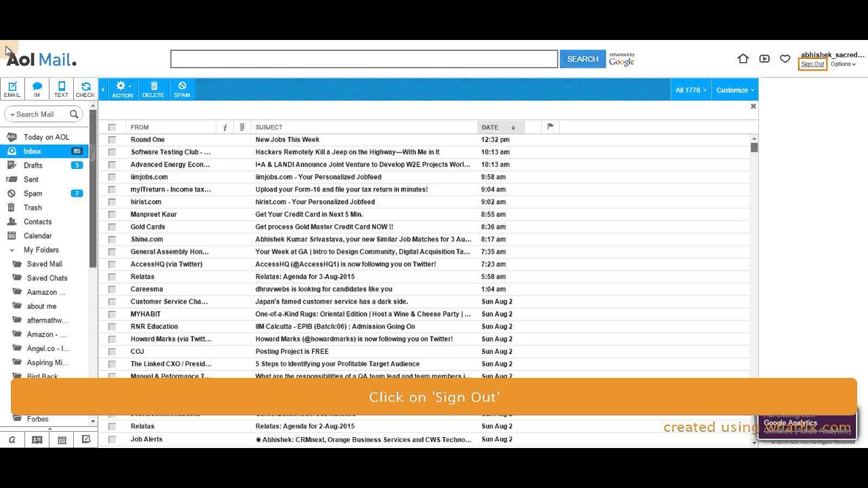
Task: Open the Action dropdown arrow
Action: coord(130,86)
